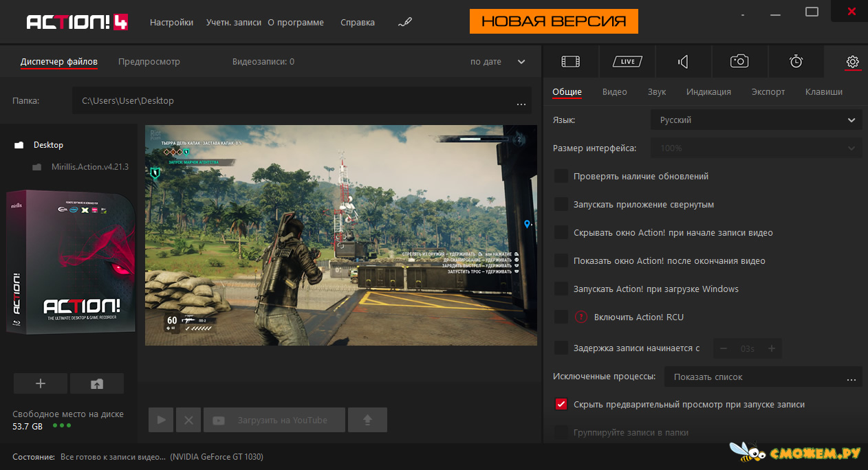The width and height of the screenshot is (868, 470).
Task: Click Загрузить на YouTube button
Action: [x=274, y=420]
